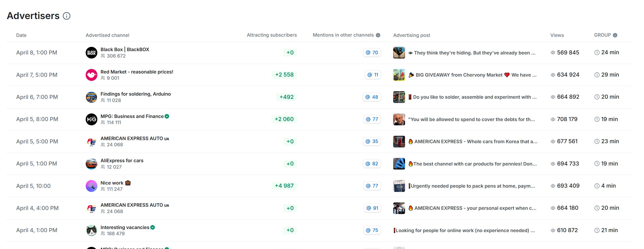This screenshot has width=644, height=249.
Task: Open AMERICAN EXPRESS AUTO avatar, April 4 row
Action: tap(91, 208)
